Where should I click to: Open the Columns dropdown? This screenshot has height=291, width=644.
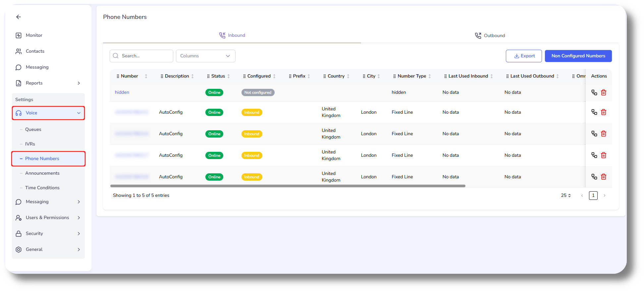pyautogui.click(x=205, y=56)
